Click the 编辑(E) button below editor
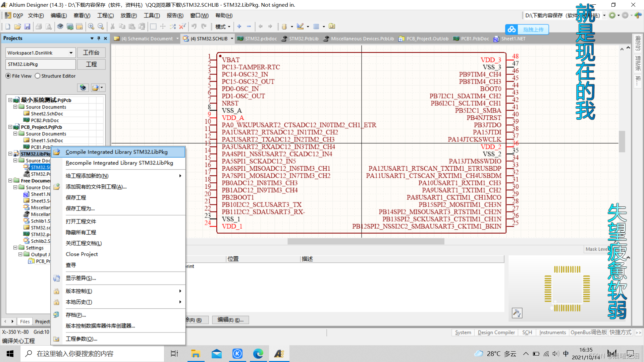This screenshot has height=362, width=644. 230,320
